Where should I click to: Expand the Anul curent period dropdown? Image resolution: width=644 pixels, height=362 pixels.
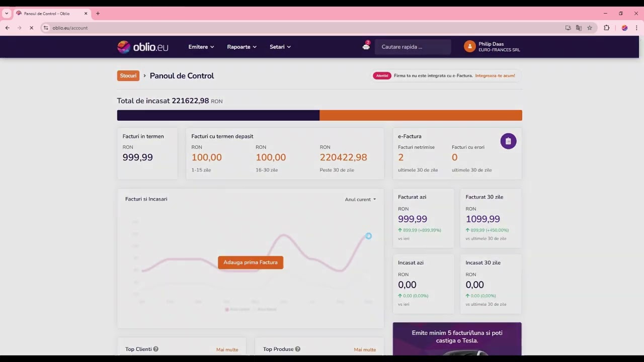[x=360, y=200]
